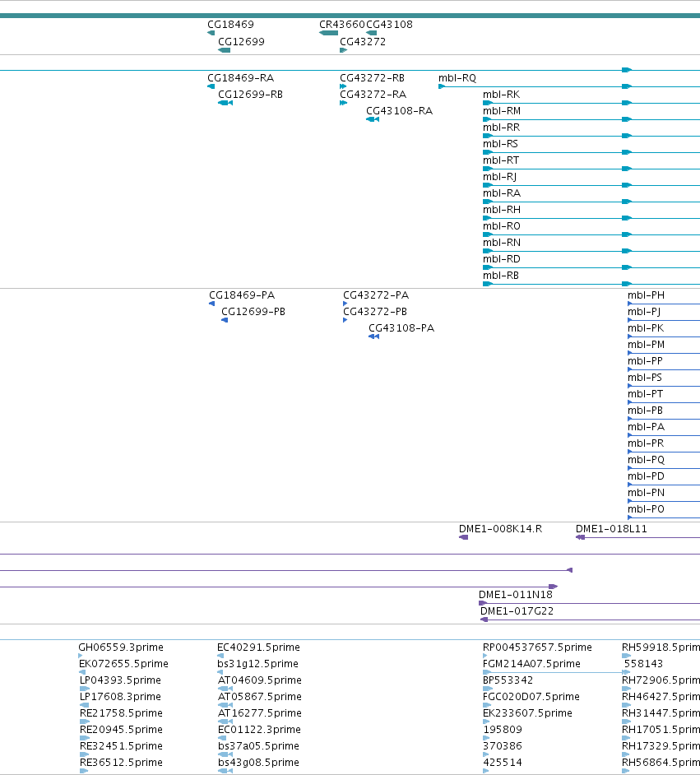Select the mbl-PO protein label
700x775 pixels.
647,509
